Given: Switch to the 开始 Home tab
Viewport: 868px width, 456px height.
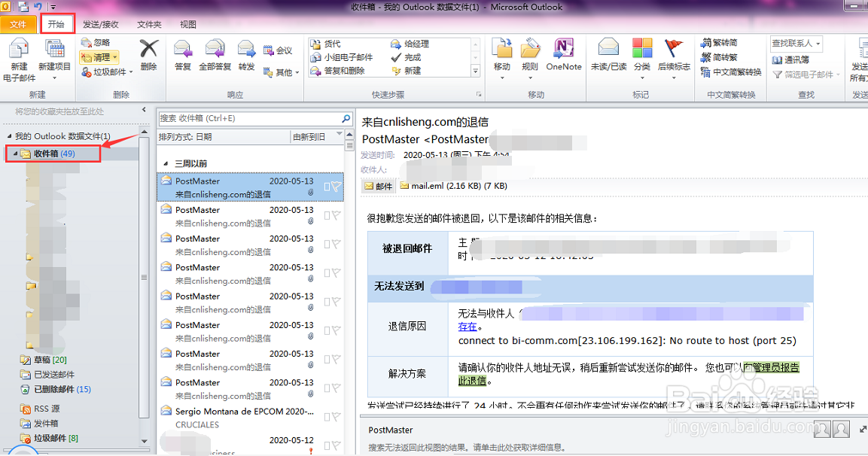Looking at the screenshot, I should [56, 24].
